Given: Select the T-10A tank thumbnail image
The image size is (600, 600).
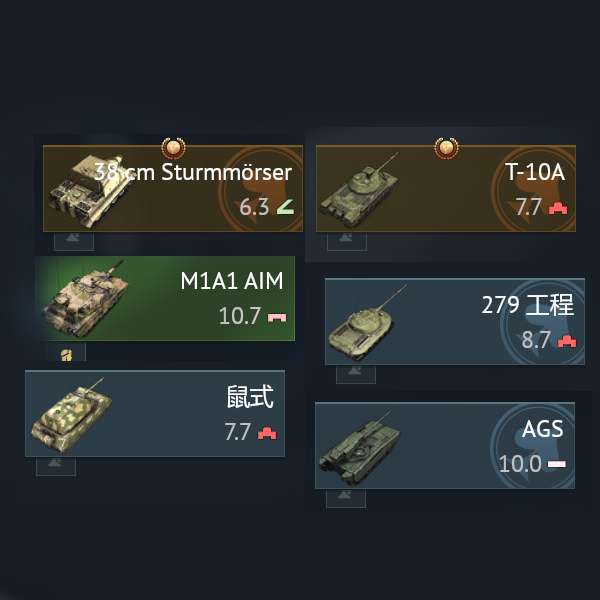Looking at the screenshot, I should click(x=359, y=189).
